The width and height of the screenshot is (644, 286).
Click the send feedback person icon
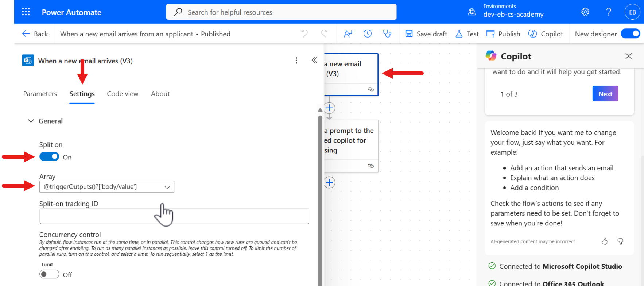tap(348, 34)
